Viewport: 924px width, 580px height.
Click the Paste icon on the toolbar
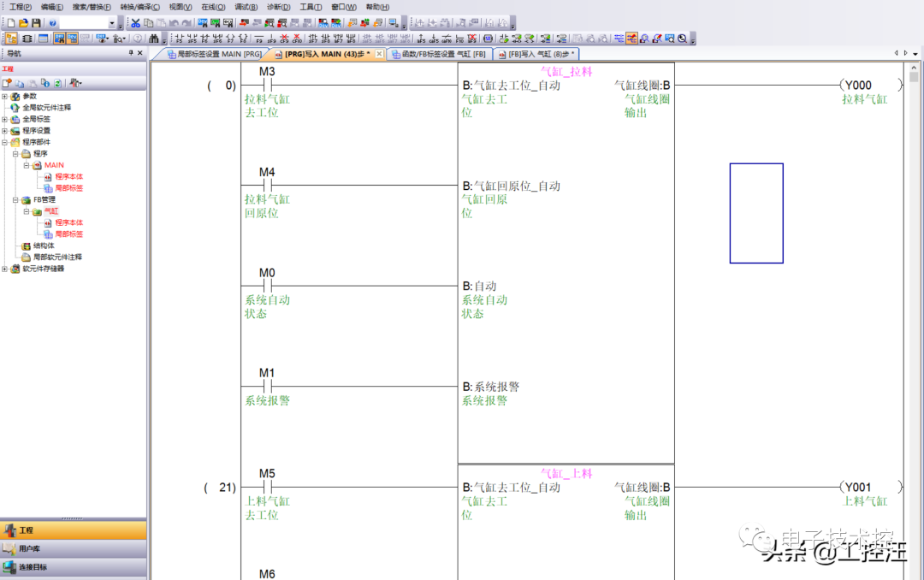161,22
